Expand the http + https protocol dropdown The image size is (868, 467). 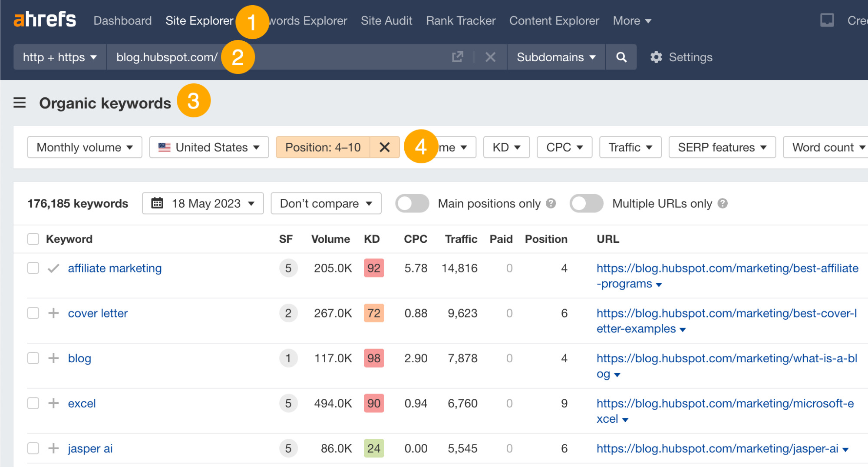[59, 57]
